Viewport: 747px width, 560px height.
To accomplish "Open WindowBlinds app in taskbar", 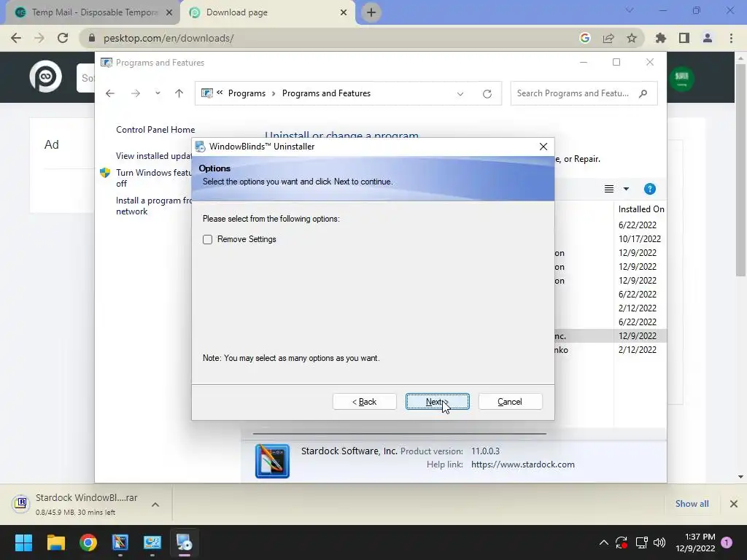I will tap(120, 542).
